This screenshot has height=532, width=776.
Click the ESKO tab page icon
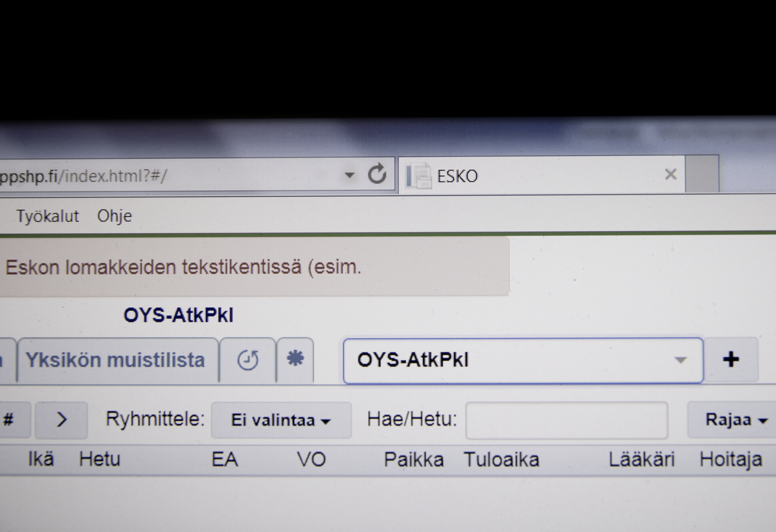[x=419, y=176]
